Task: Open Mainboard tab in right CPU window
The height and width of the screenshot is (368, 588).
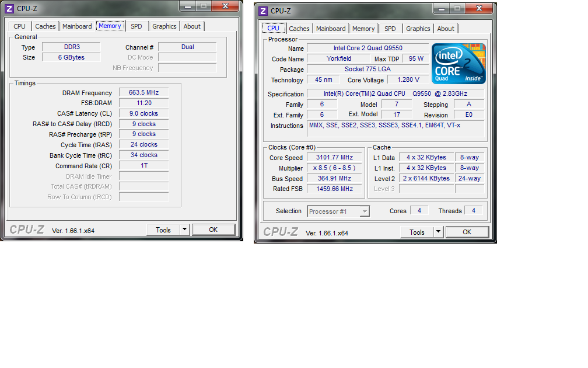Action: 331,29
